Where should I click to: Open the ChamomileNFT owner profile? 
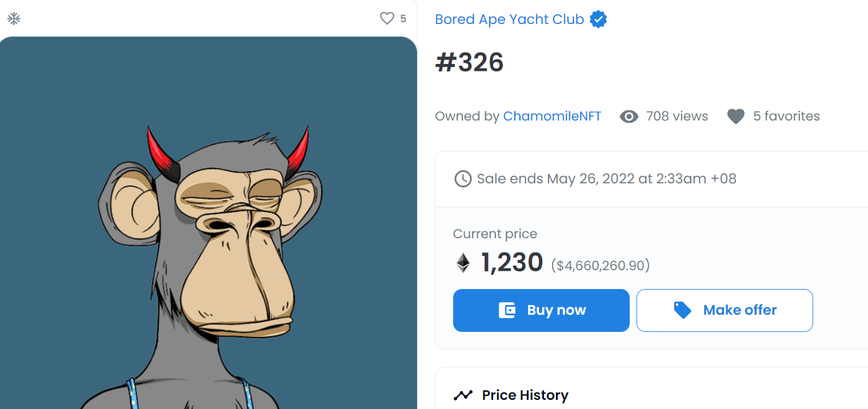[552, 117]
